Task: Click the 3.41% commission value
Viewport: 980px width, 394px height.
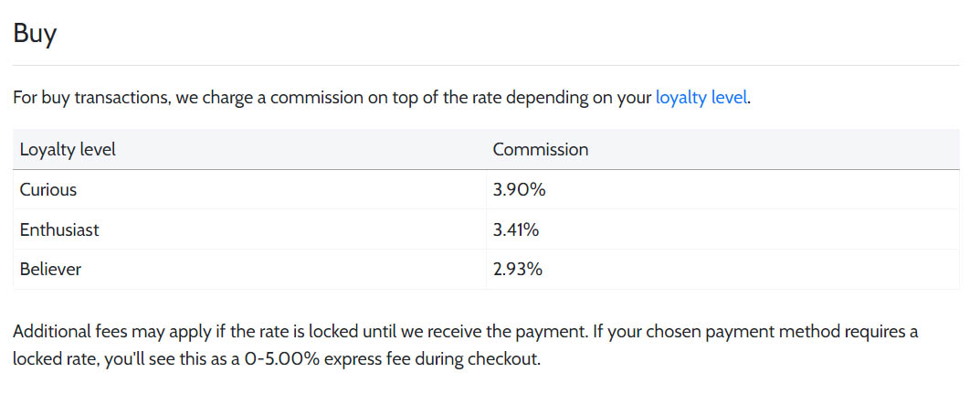Action: click(x=516, y=229)
